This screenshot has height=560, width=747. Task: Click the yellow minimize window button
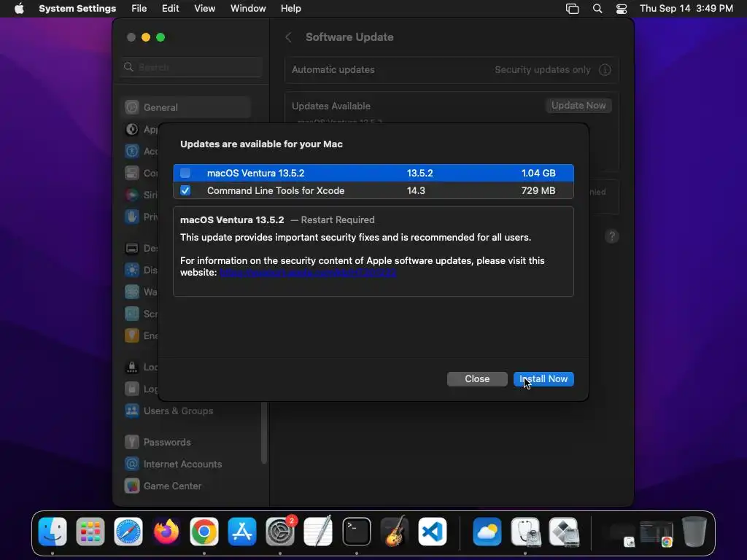146,37
